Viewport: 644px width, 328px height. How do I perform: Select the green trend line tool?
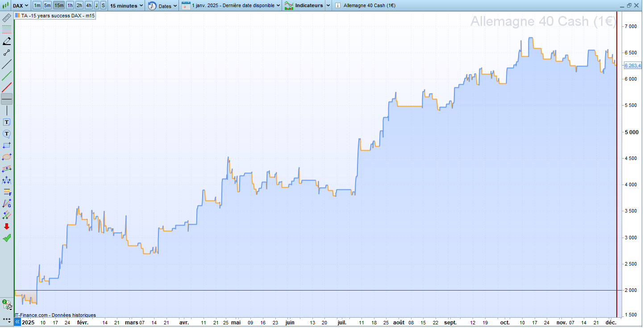pos(7,76)
